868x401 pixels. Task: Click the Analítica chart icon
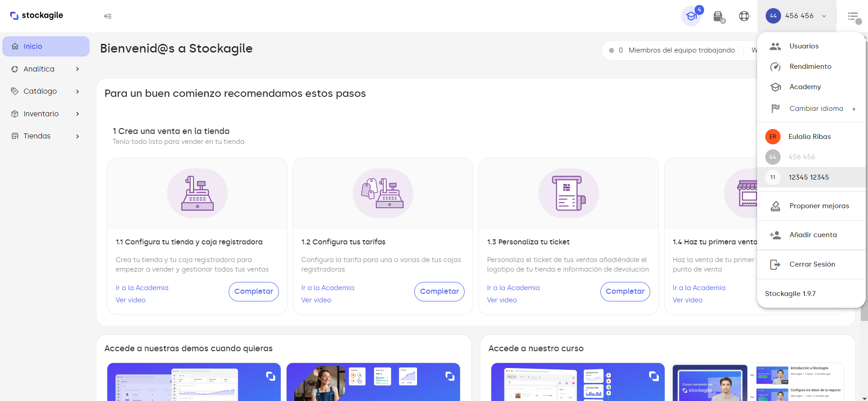pyautogui.click(x=15, y=69)
